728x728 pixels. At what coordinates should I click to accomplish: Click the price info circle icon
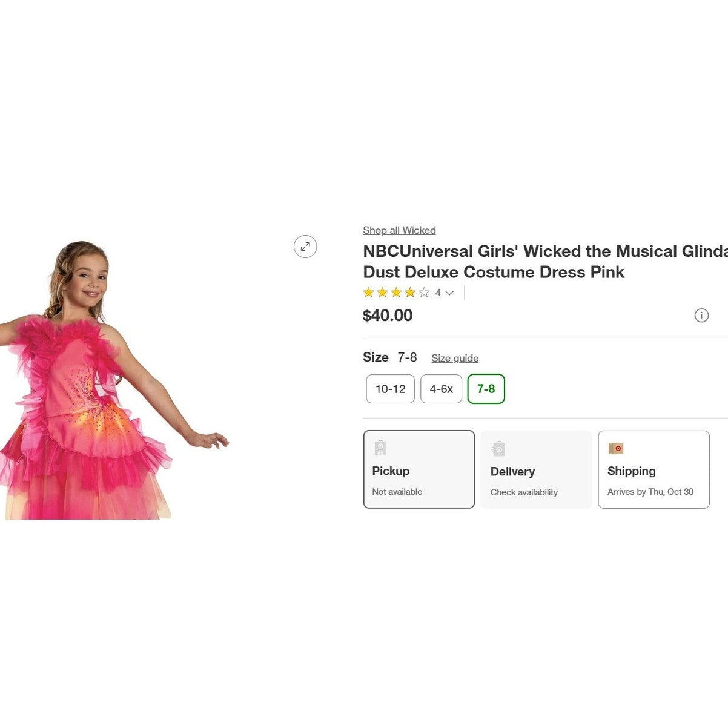(x=701, y=316)
